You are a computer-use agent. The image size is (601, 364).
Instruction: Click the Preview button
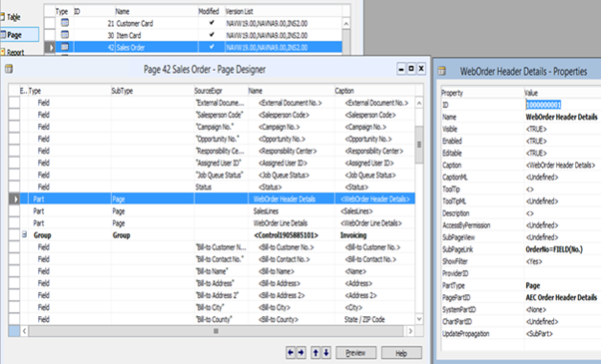tap(356, 353)
